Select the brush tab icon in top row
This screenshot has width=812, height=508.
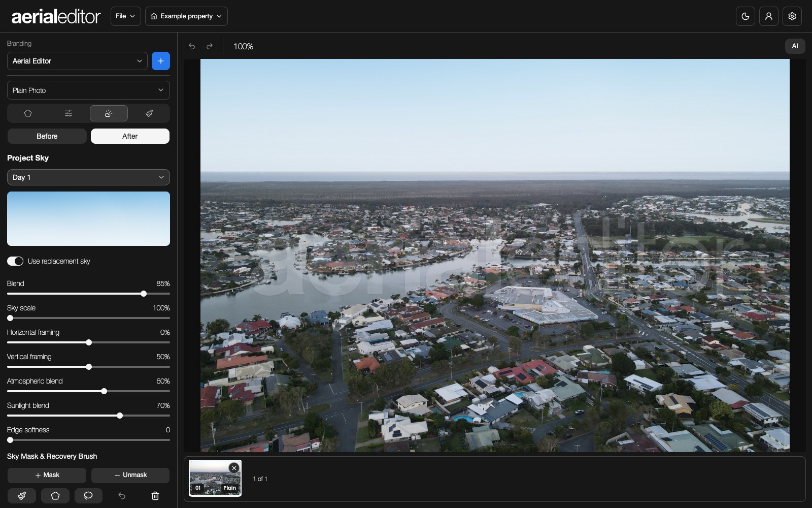point(149,113)
